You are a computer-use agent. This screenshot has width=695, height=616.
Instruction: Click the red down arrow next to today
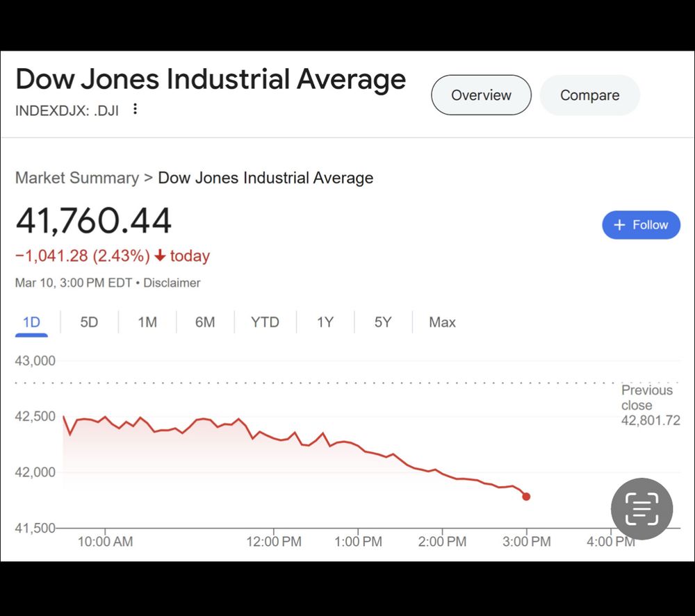click(x=160, y=256)
